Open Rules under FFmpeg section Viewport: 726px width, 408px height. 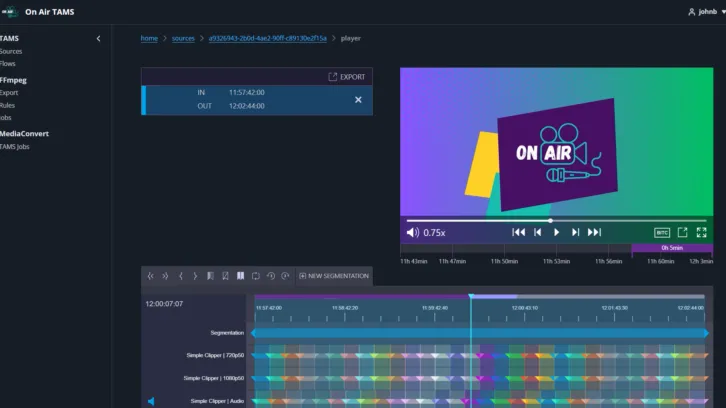click(9, 105)
